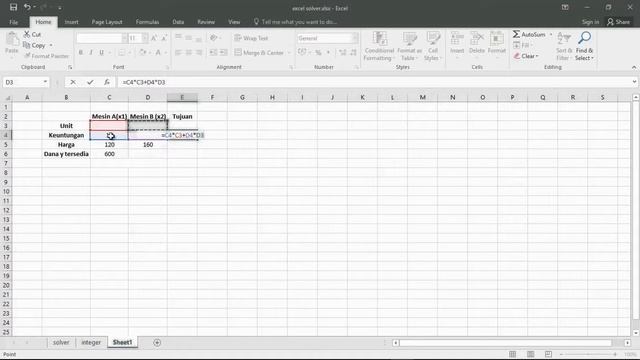Switch to the Insert ribbon tab
640x360 pixels.
[71, 22]
